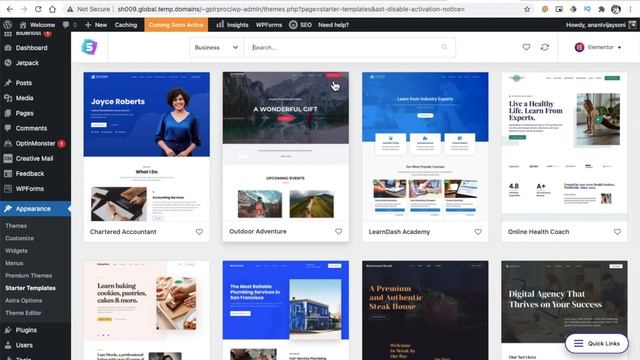Viewport: 640px width, 360px height.
Task: Click the Quick Links button
Action: coord(597,343)
